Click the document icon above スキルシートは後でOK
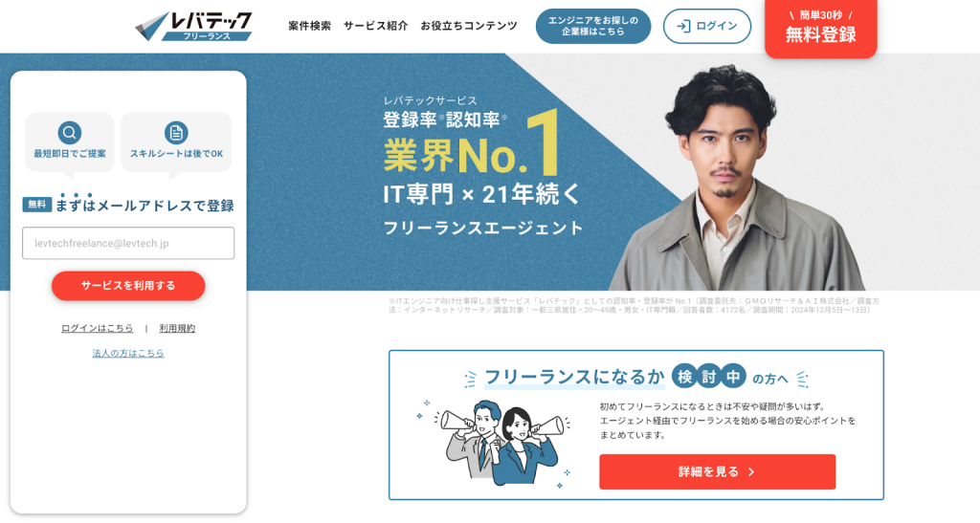 coord(176,132)
